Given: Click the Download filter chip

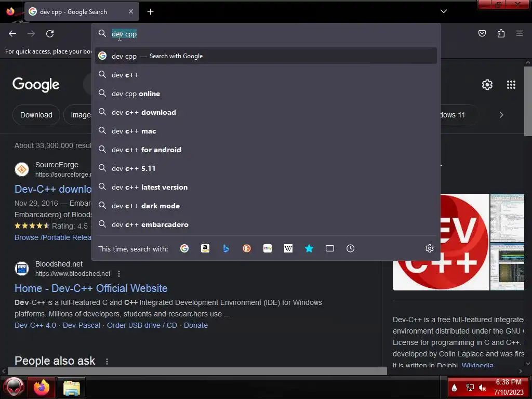Looking at the screenshot, I should 36,115.
